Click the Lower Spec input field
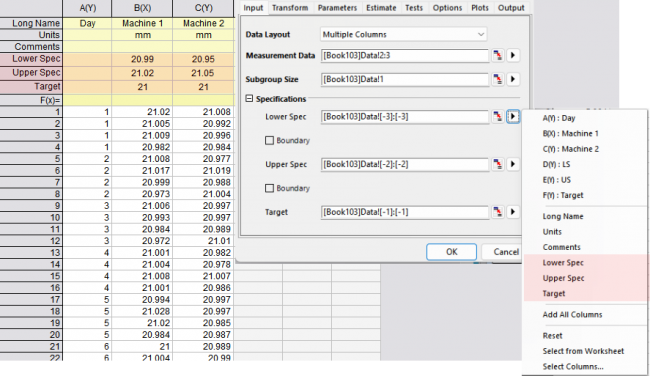The width and height of the screenshot is (650, 376). pos(405,116)
